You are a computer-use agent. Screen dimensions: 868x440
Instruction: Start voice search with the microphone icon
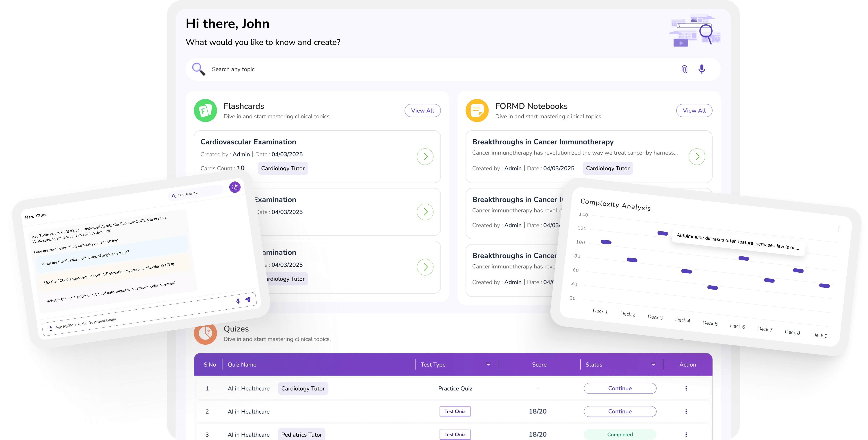click(702, 69)
